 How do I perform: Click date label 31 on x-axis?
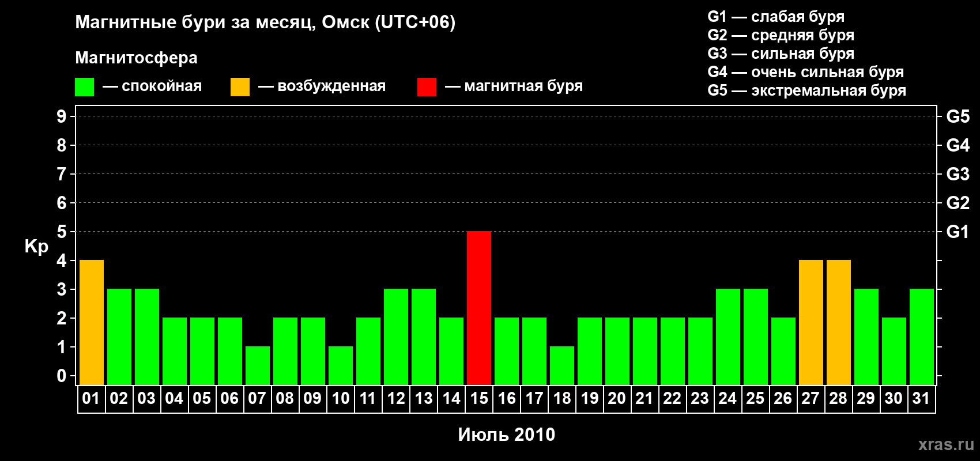[x=921, y=398]
